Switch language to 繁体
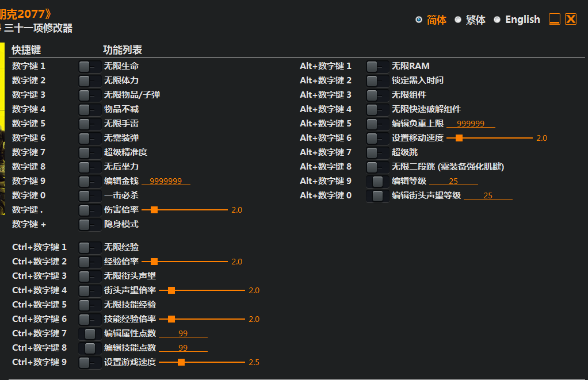Screen dimensions: 588x380 pos(458,20)
